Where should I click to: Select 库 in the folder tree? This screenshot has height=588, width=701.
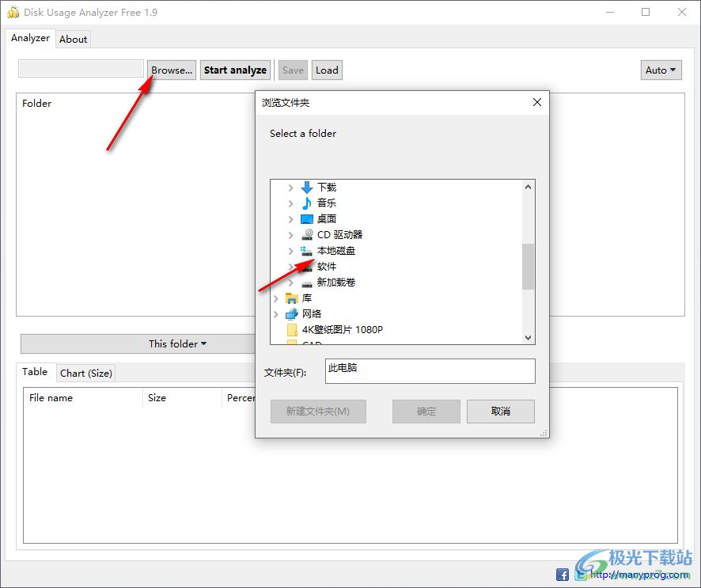(x=307, y=298)
